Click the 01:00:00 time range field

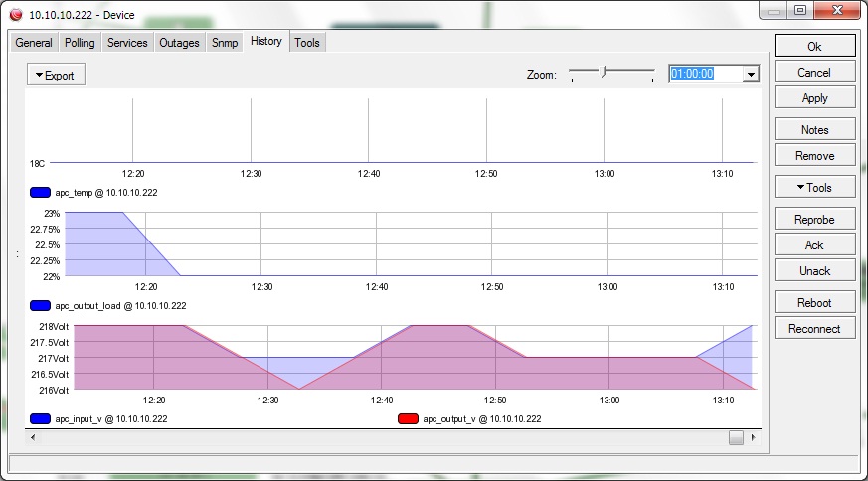706,74
